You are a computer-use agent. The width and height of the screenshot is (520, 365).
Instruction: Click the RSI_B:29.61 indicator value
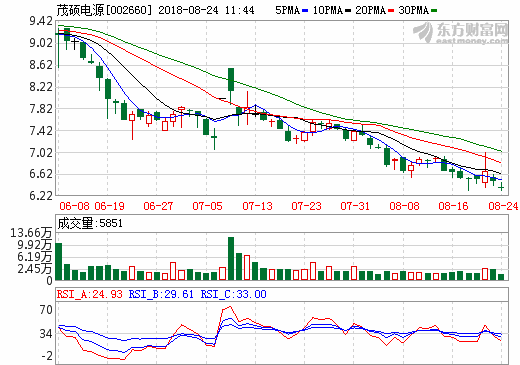[x=161, y=294]
